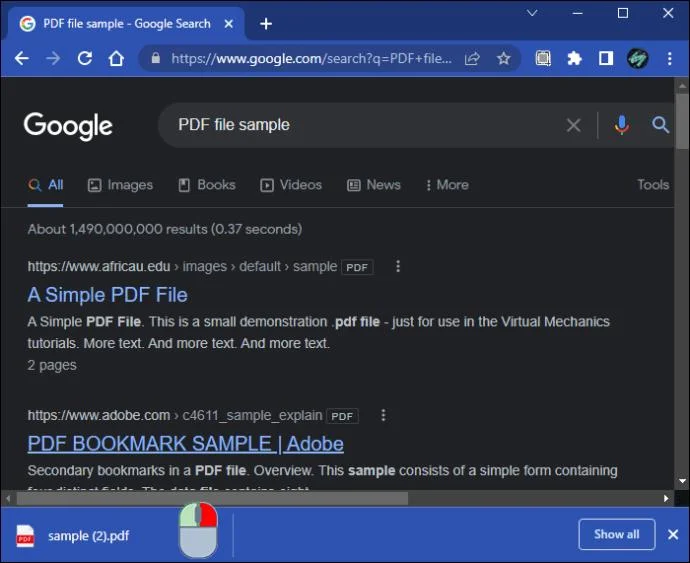The height and width of the screenshot is (563, 690).
Task: Open downloaded sample (2).pdf file
Action: click(x=88, y=536)
